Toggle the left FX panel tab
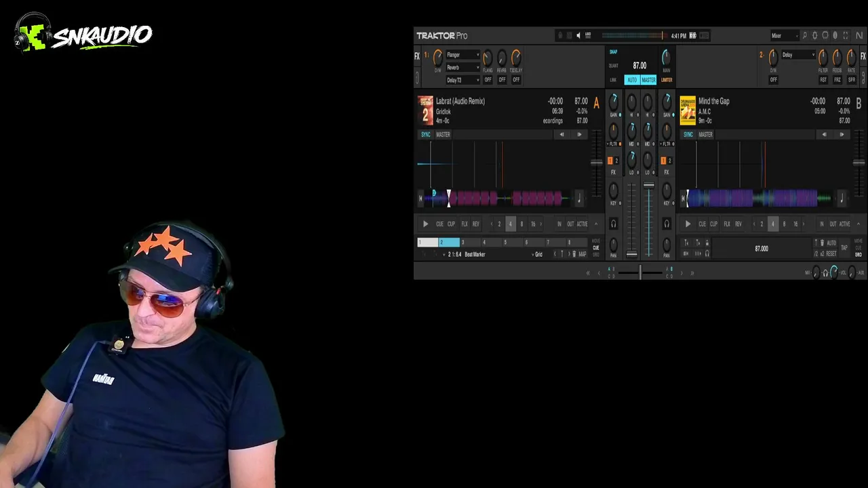Viewport: 868px width, 488px height. (x=417, y=56)
